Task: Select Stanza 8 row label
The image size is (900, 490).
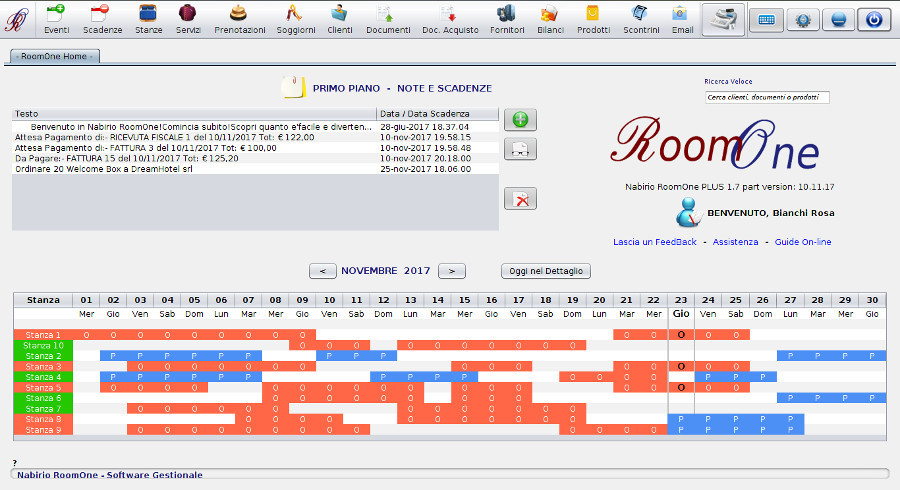Action: click(x=43, y=419)
